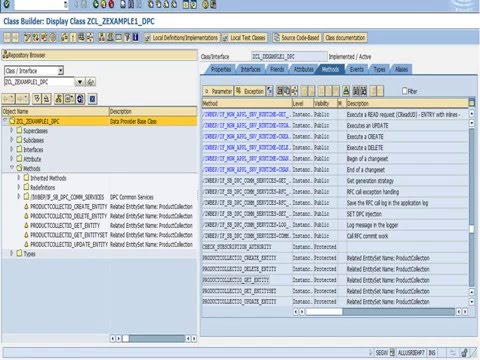Switch to the Aliases tab
Image resolution: width=480 pixels, height=360 pixels.
click(x=401, y=69)
